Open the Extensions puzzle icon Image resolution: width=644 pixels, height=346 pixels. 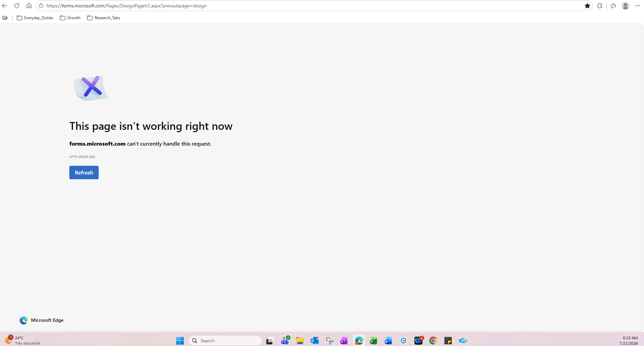[600, 6]
